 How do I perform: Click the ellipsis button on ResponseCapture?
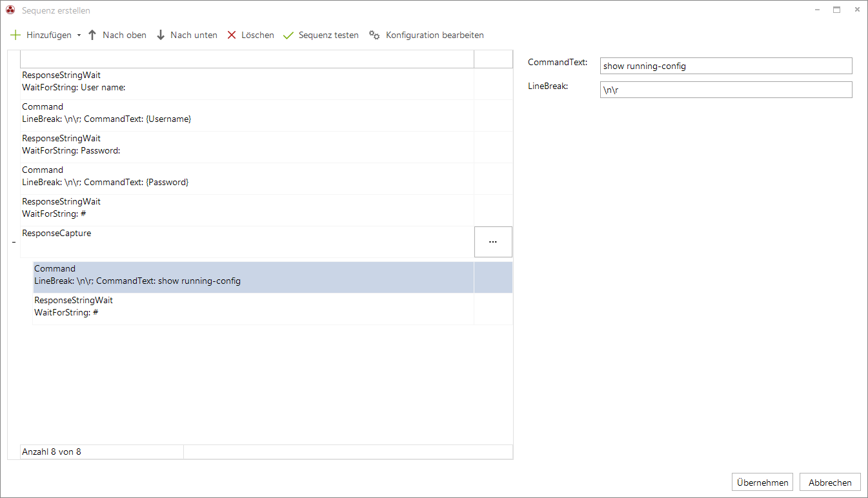pyautogui.click(x=493, y=242)
